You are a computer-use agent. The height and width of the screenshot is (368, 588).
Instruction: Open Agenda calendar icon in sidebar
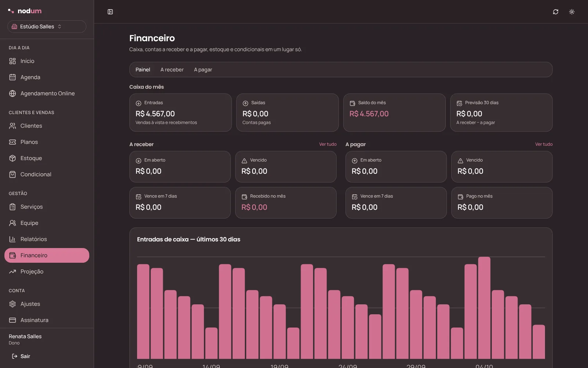point(12,77)
